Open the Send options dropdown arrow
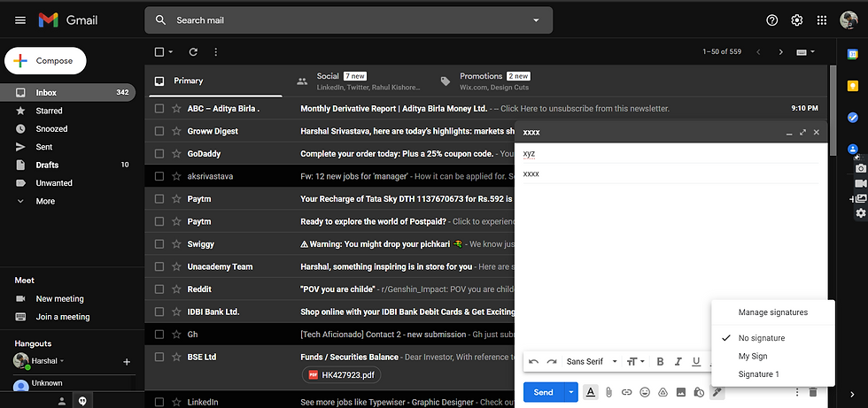Image resolution: width=868 pixels, height=408 pixels. (571, 392)
